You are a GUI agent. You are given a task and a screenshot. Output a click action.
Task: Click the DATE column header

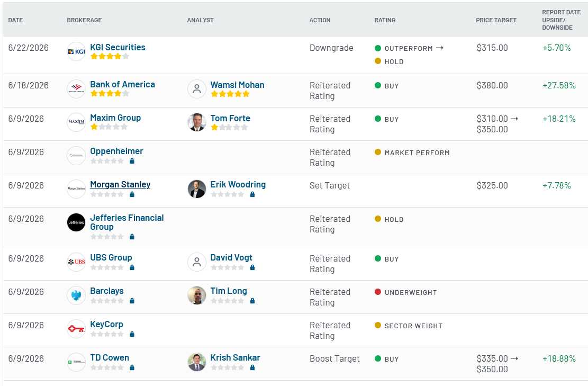click(x=15, y=20)
